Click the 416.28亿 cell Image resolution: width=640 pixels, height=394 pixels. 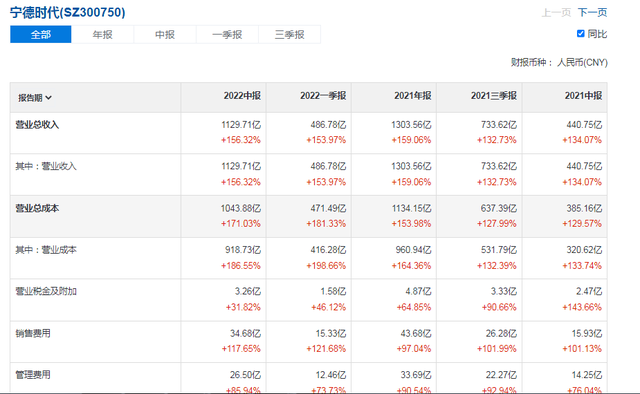click(x=328, y=250)
